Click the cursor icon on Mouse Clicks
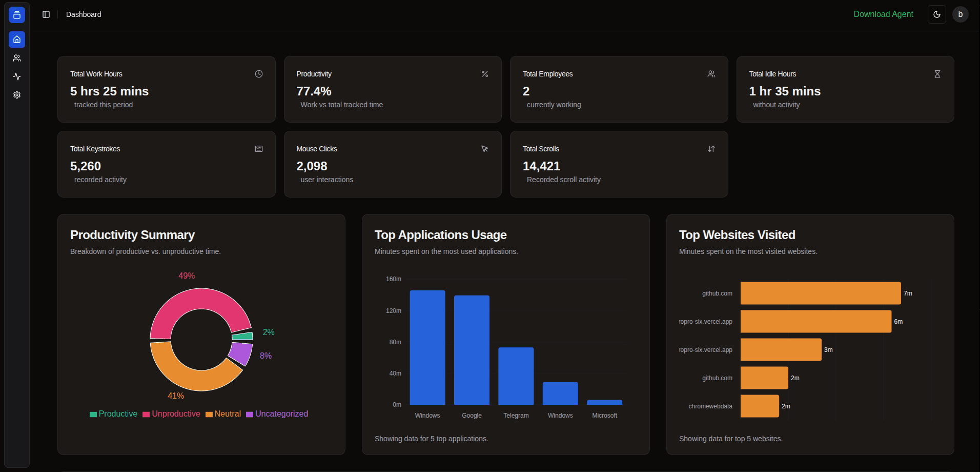980x472 pixels. (484, 149)
